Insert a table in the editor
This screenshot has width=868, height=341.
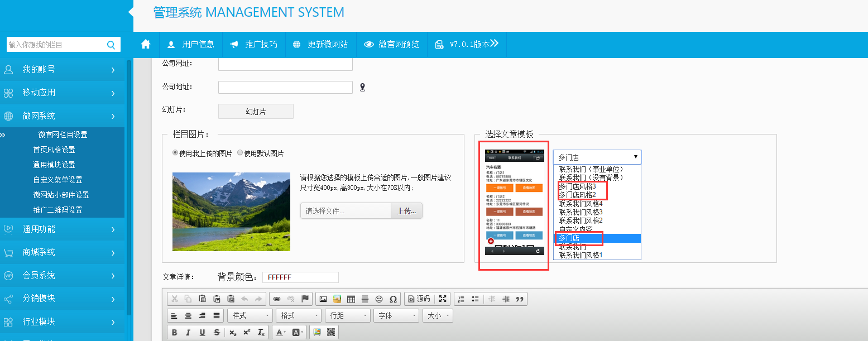point(351,299)
